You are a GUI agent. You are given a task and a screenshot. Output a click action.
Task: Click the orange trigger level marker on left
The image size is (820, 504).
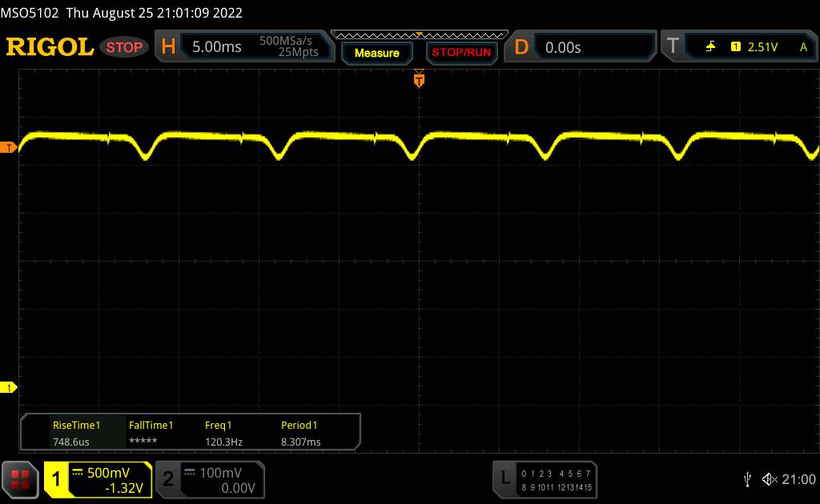8,148
